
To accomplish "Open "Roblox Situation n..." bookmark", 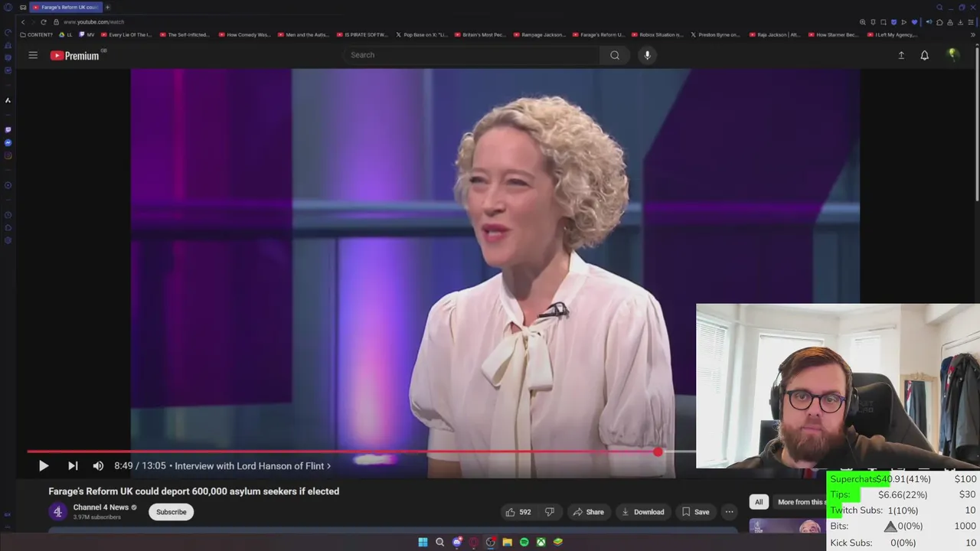I will tap(657, 34).
